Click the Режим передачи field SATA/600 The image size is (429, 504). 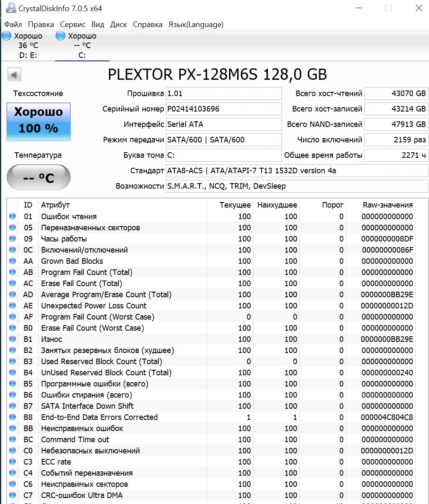tap(224, 140)
